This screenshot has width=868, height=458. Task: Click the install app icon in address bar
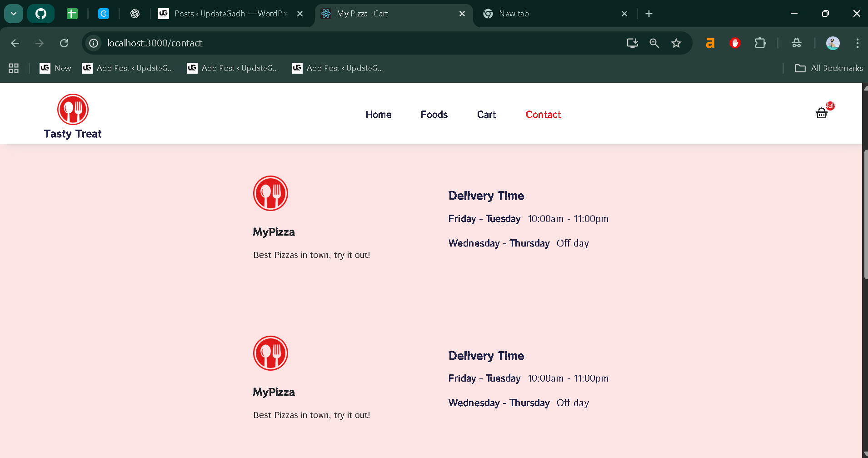click(632, 43)
